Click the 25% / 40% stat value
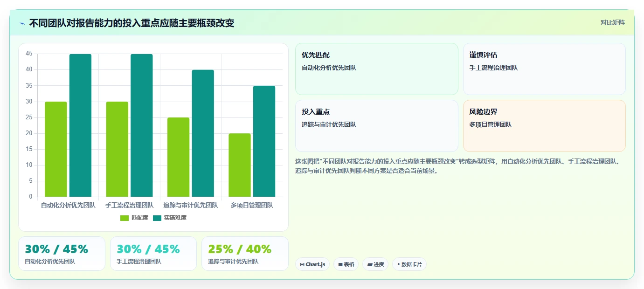Viewport: 644px width, 289px height. [x=240, y=249]
